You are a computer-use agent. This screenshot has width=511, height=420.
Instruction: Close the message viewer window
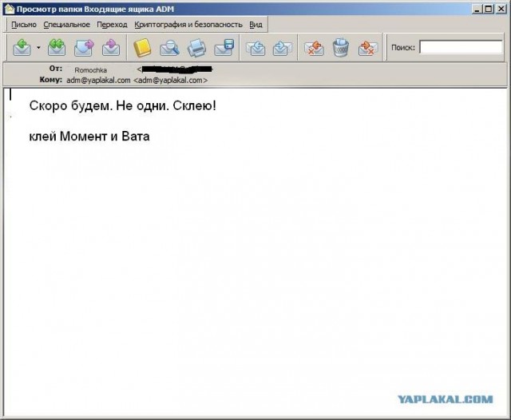point(501,9)
